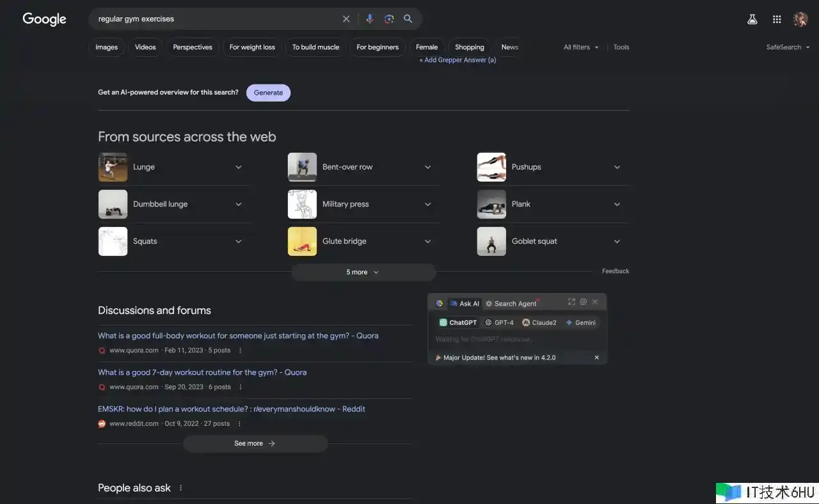Open the Google apps grid
The image size is (819, 504).
(777, 19)
